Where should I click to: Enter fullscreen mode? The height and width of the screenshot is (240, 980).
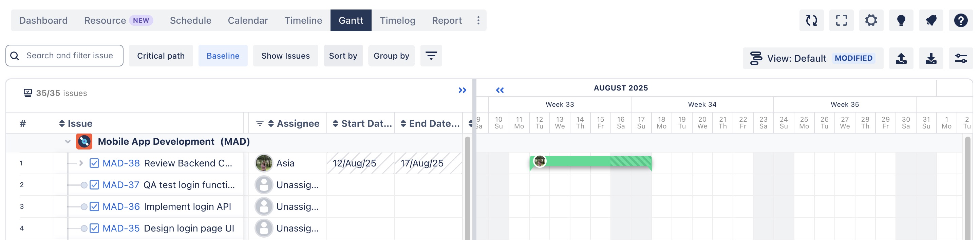tap(841, 20)
